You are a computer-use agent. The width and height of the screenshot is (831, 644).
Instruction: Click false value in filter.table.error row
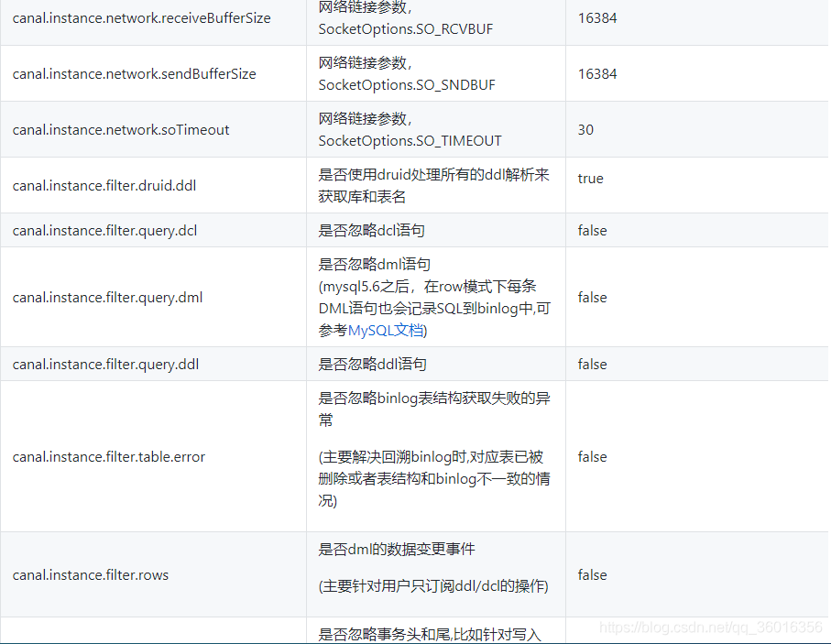593,457
